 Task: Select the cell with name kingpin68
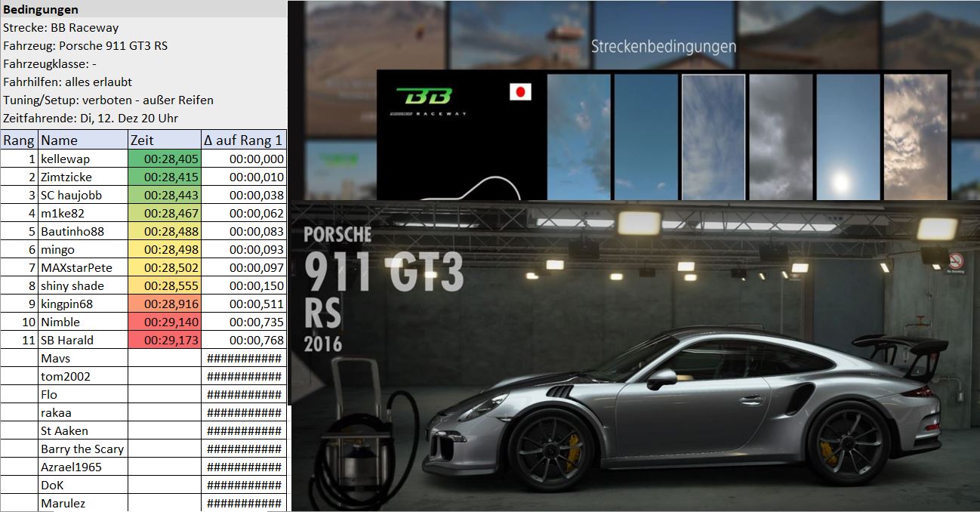(83, 304)
